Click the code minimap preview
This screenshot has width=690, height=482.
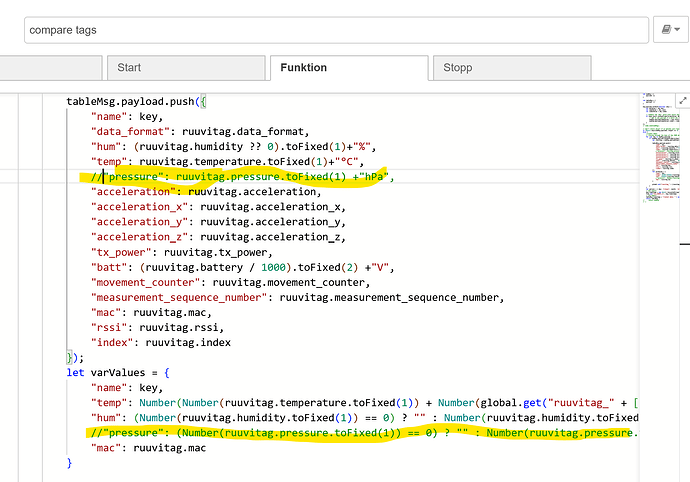click(x=657, y=150)
